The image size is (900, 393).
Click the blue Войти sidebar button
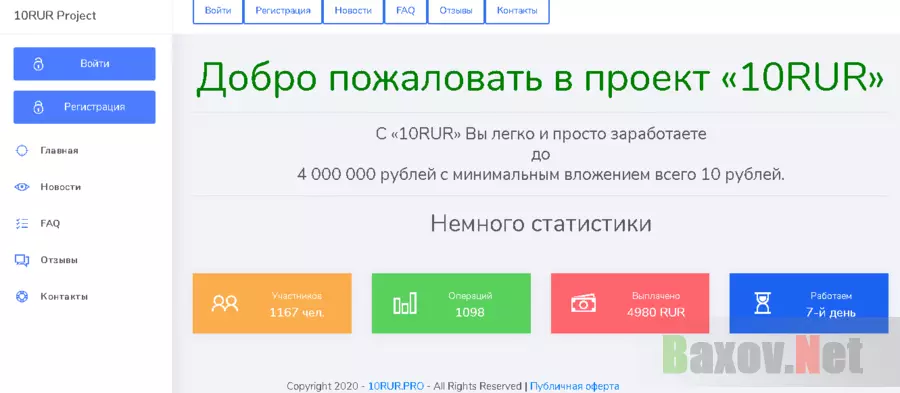click(84, 64)
